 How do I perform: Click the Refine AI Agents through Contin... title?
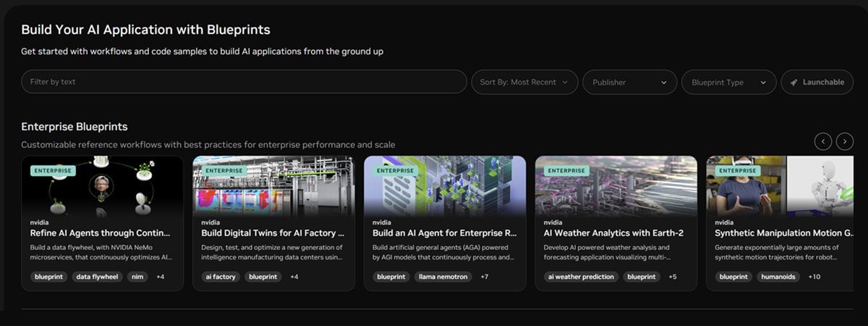101,233
